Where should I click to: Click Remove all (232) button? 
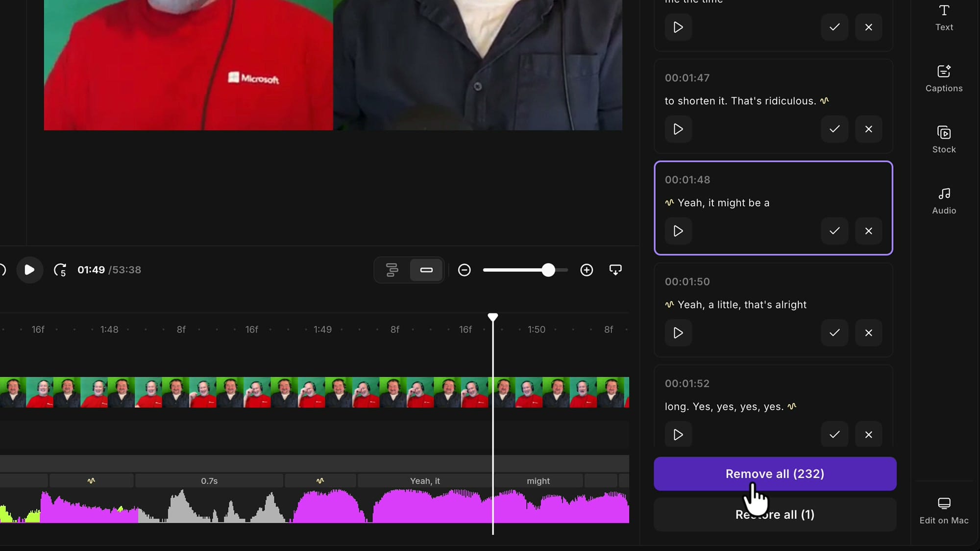(775, 474)
